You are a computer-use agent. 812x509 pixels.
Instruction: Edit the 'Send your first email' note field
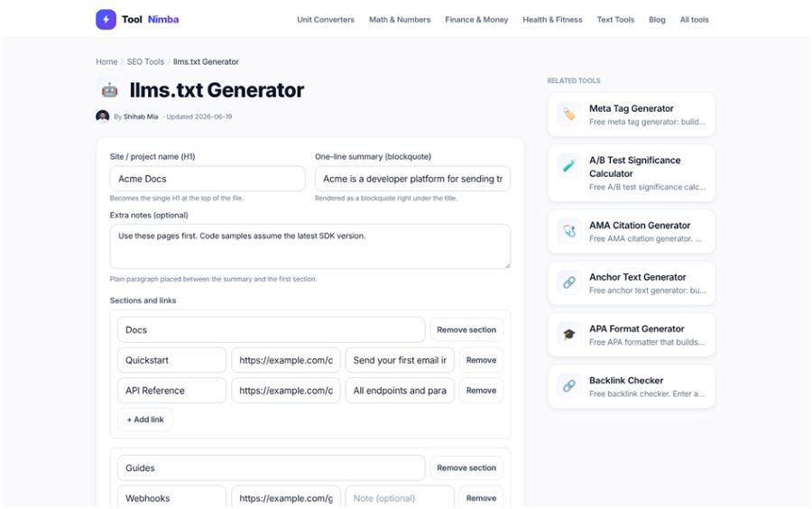tap(400, 360)
